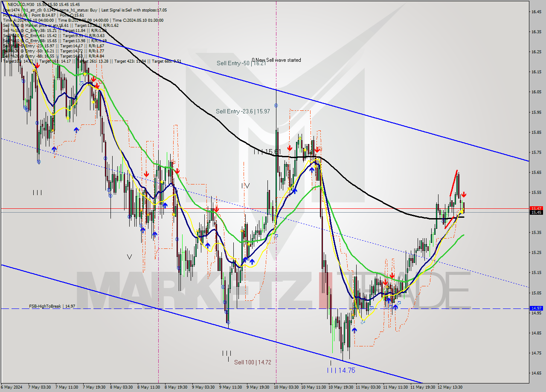546x392 pixels.
Task: Click the '11 May 19:30' time label
Action: point(422,387)
